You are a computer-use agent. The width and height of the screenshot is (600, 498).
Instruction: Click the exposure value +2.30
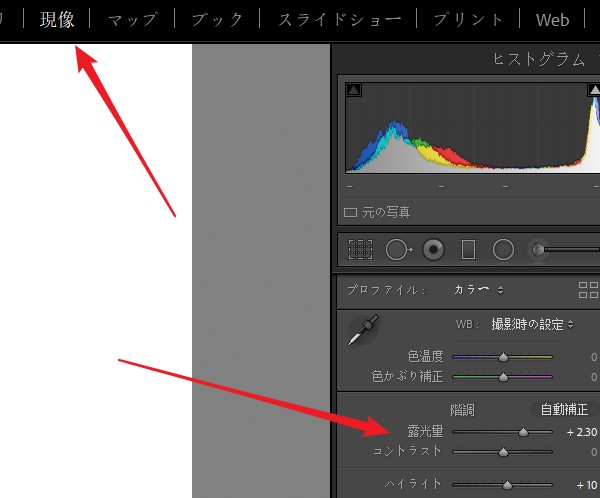(582, 432)
